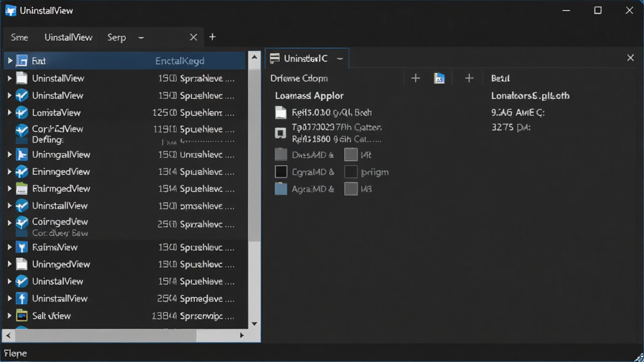The height and width of the screenshot is (362, 644).
Task: Click the UnimgallView flag icon
Action: tap(22, 155)
